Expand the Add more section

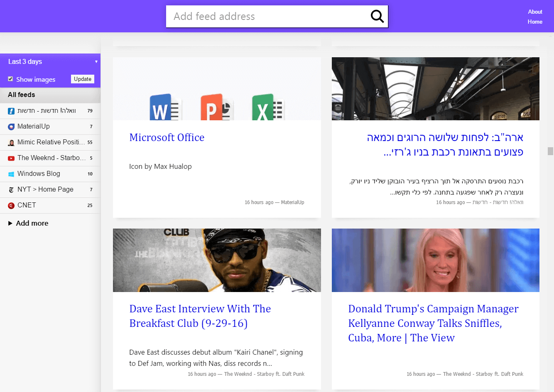(x=28, y=223)
